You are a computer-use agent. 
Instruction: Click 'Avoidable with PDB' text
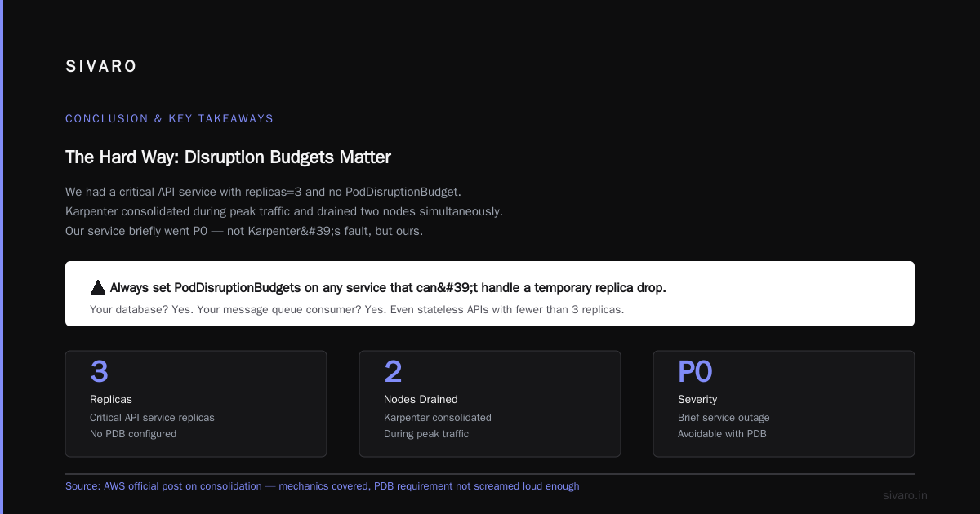point(722,433)
